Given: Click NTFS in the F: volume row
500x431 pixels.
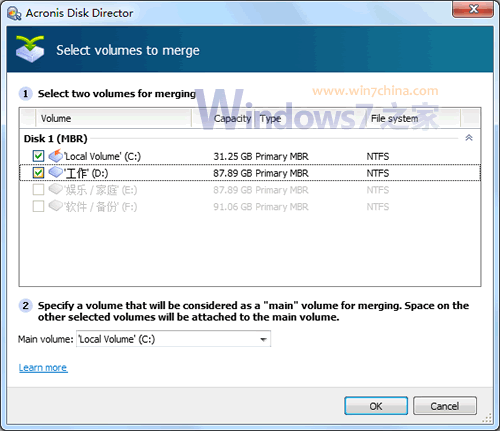Looking at the screenshot, I should point(378,207).
